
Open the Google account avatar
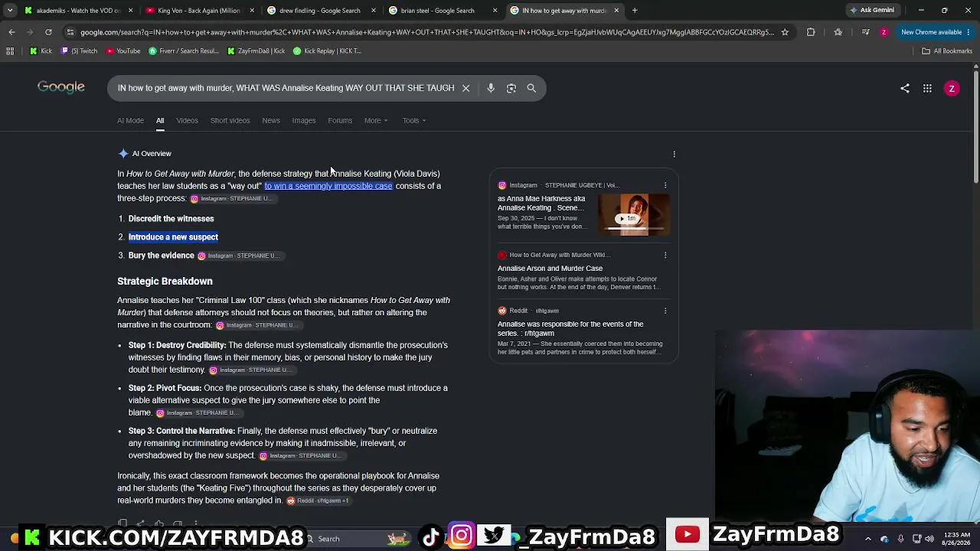pos(952,88)
